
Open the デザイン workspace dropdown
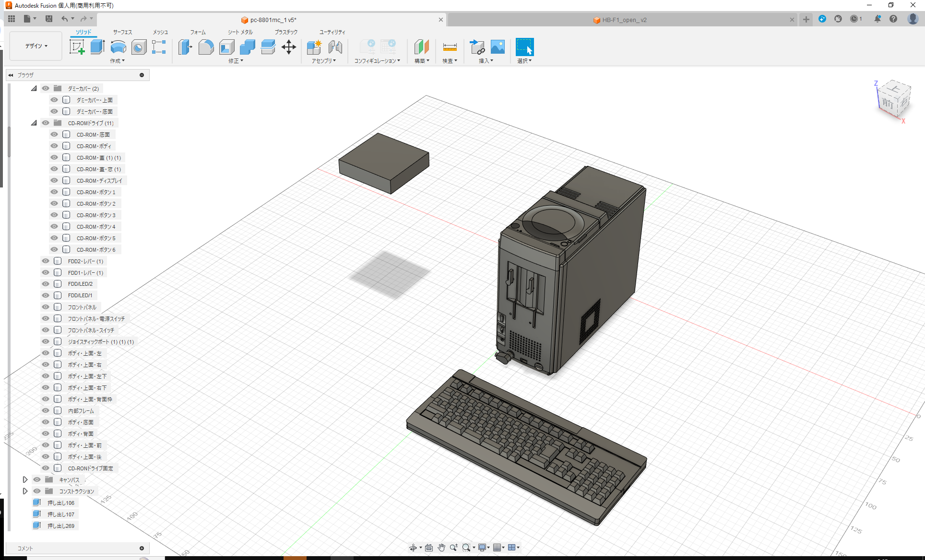point(35,46)
